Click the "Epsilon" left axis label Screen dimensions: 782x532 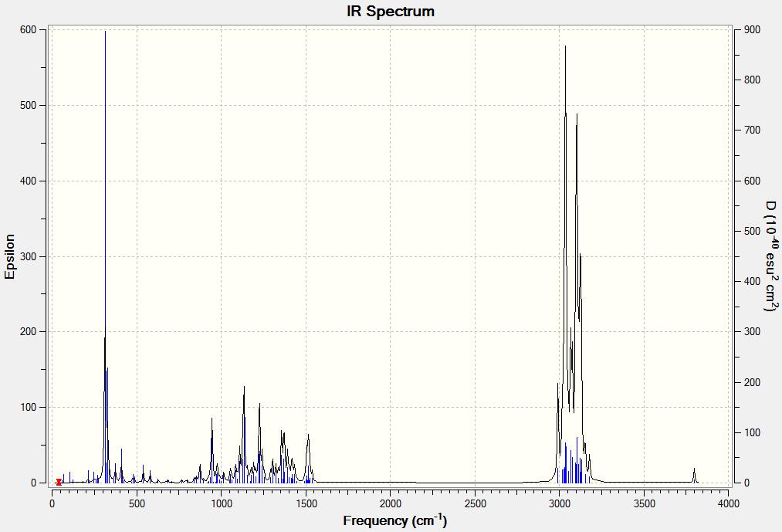coord(10,256)
